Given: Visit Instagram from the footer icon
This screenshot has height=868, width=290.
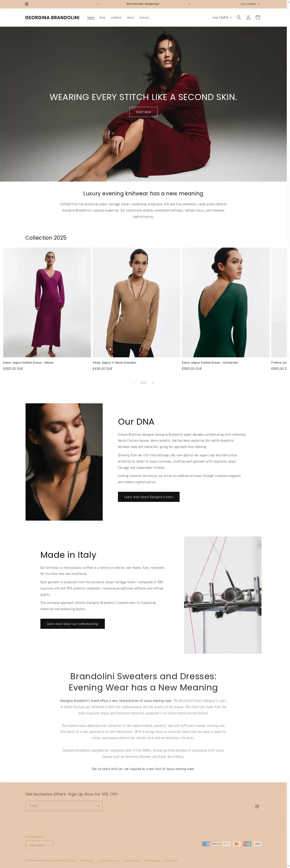Looking at the screenshot, I should [257, 806].
